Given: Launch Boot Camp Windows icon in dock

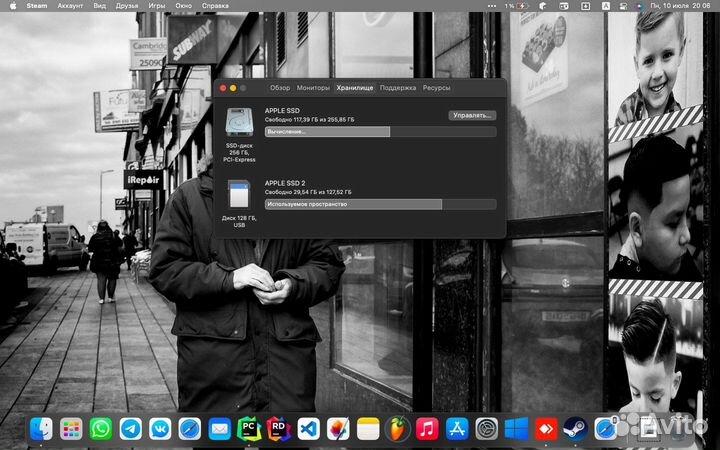Looking at the screenshot, I should pos(516,429).
